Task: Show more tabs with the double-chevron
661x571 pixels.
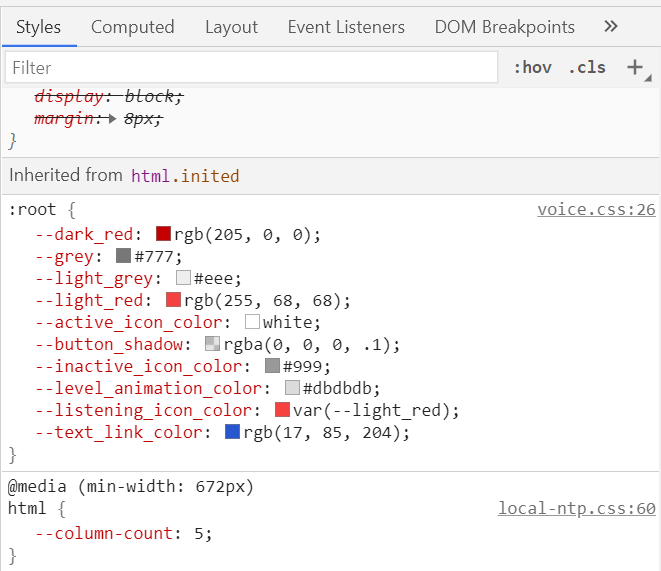Action: click(611, 27)
